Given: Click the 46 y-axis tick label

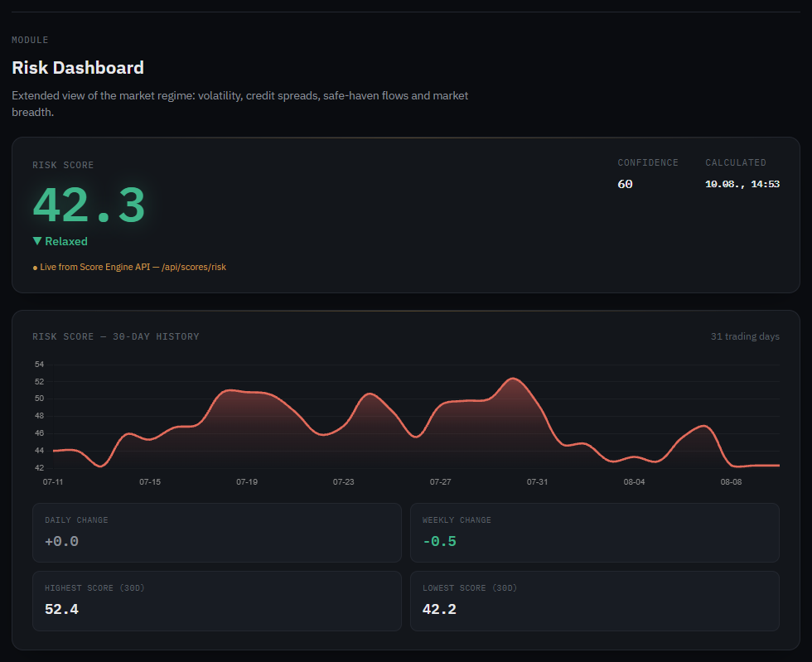Looking at the screenshot, I should tap(40, 433).
